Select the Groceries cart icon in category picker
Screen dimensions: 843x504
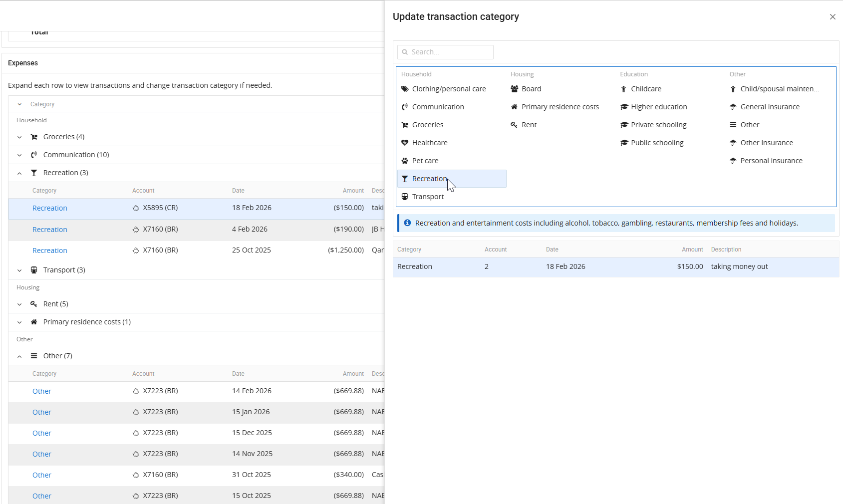405,125
